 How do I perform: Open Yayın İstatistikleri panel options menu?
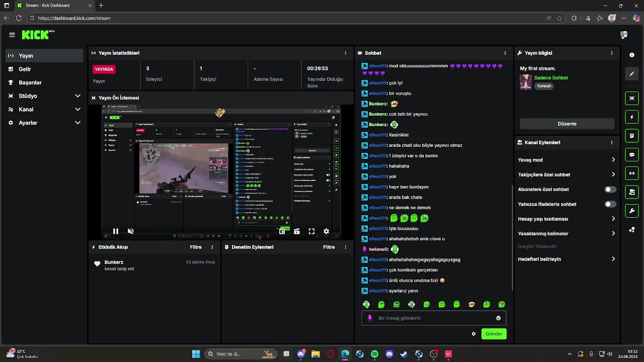point(345,53)
